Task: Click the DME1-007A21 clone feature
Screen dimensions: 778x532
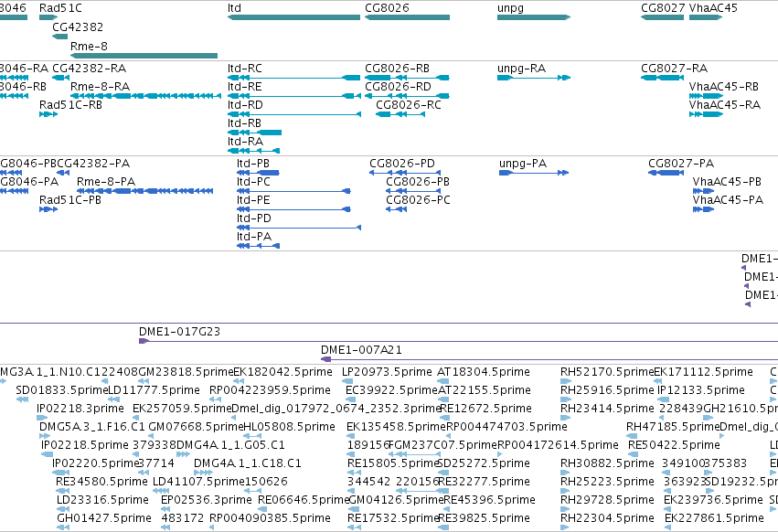Action: (x=549, y=359)
